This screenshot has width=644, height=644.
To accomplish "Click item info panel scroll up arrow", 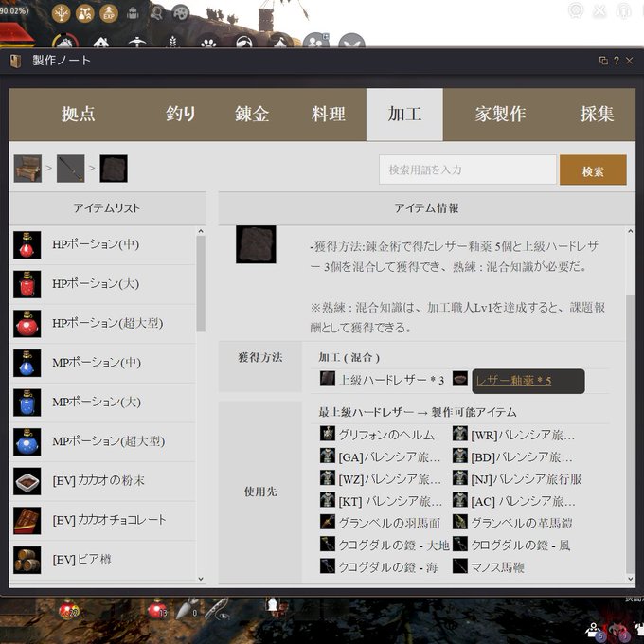I will (x=631, y=231).
